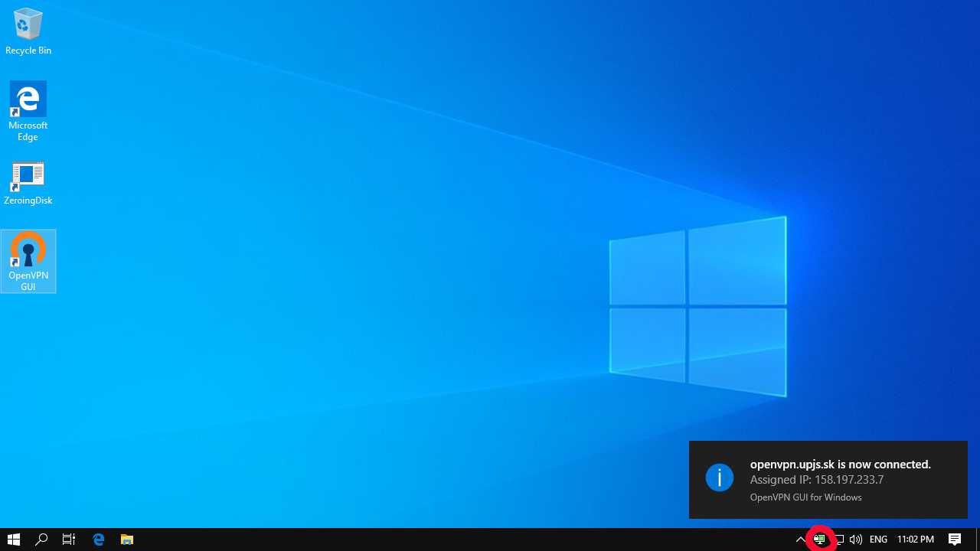Click the OpenVPN tray icon with green screen
Viewport: 980px width, 551px height.
[819, 540]
